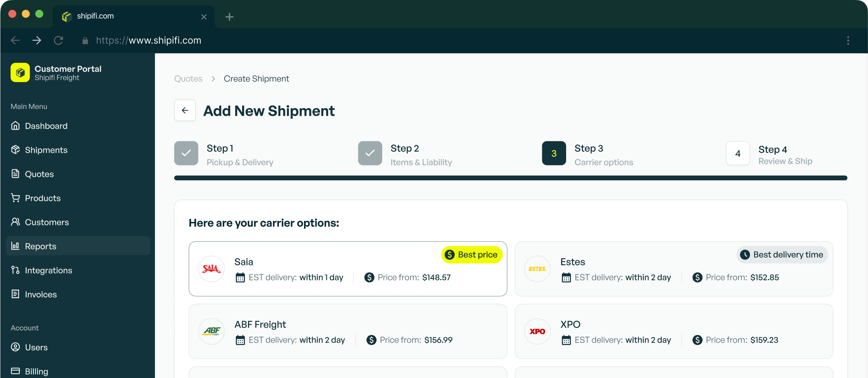Viewport: 868px width, 378px height.
Task: Open the browser three-dot menu
Action: (848, 41)
